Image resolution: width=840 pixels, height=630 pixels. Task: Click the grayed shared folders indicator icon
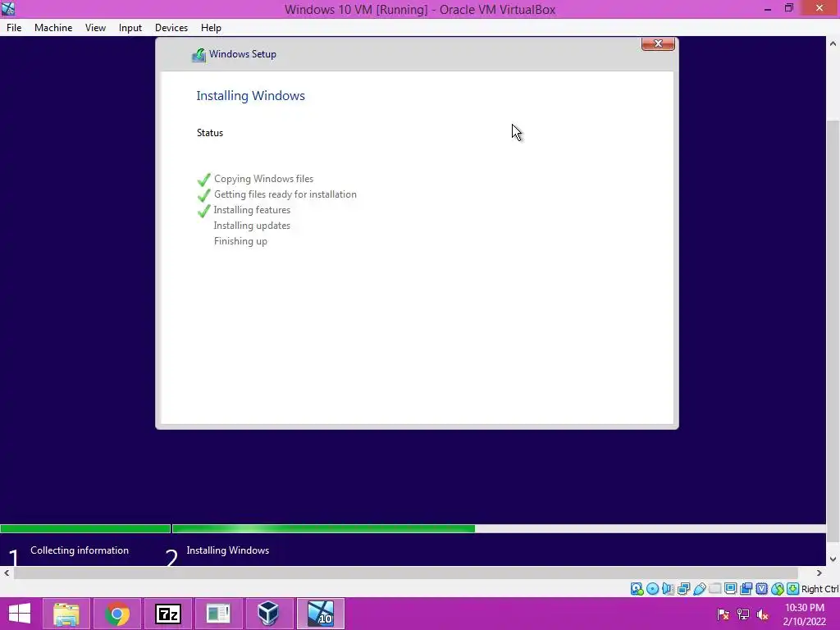[714, 589]
